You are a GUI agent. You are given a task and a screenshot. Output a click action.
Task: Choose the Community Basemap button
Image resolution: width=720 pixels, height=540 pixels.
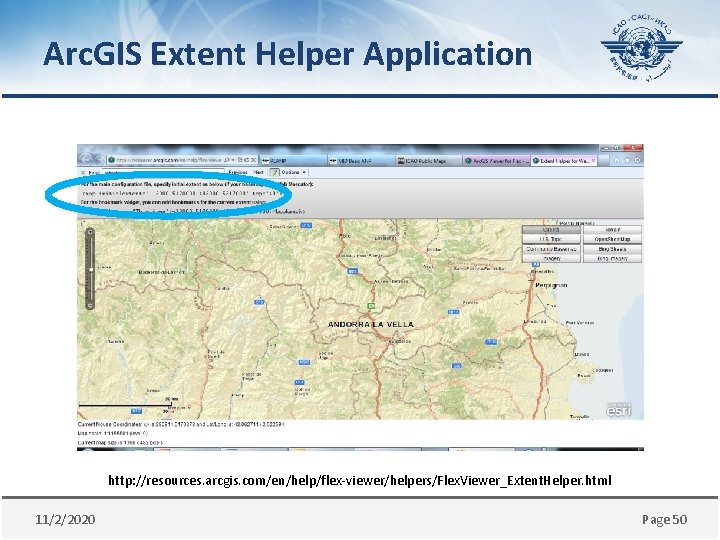pyautogui.click(x=551, y=249)
